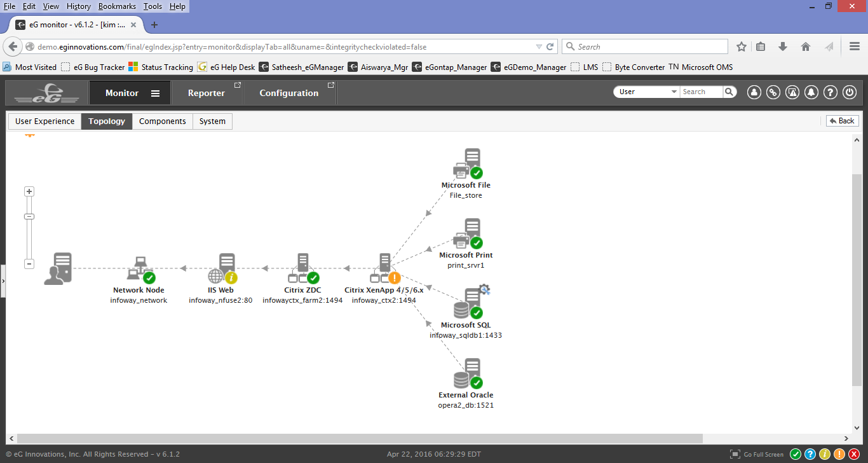Click the yellow minor info icon in footer
Viewport: 868px width, 463px height.
pos(825,454)
